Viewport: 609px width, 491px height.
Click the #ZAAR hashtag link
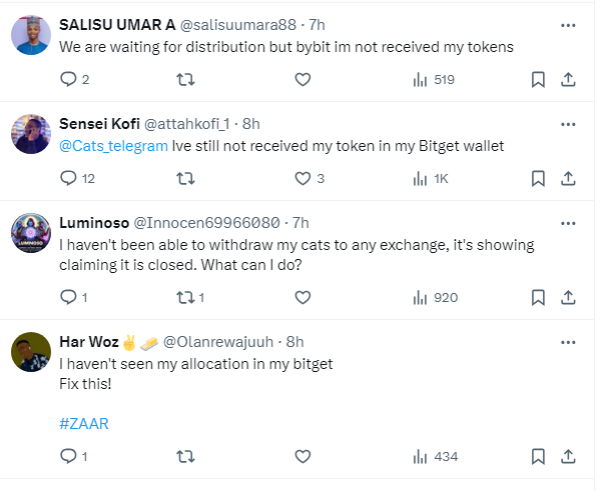(84, 423)
